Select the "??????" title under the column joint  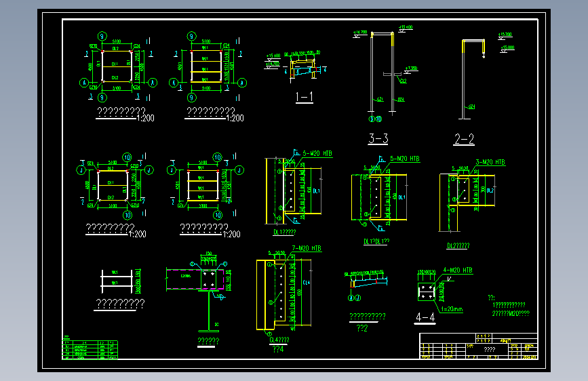tap(208, 341)
